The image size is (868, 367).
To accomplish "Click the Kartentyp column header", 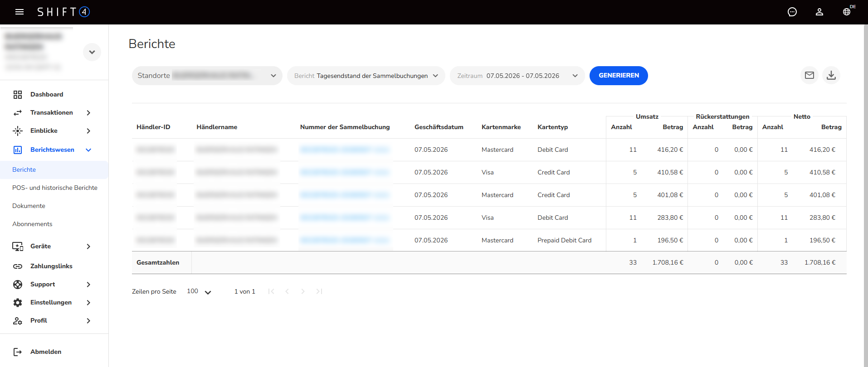I will pos(552,127).
